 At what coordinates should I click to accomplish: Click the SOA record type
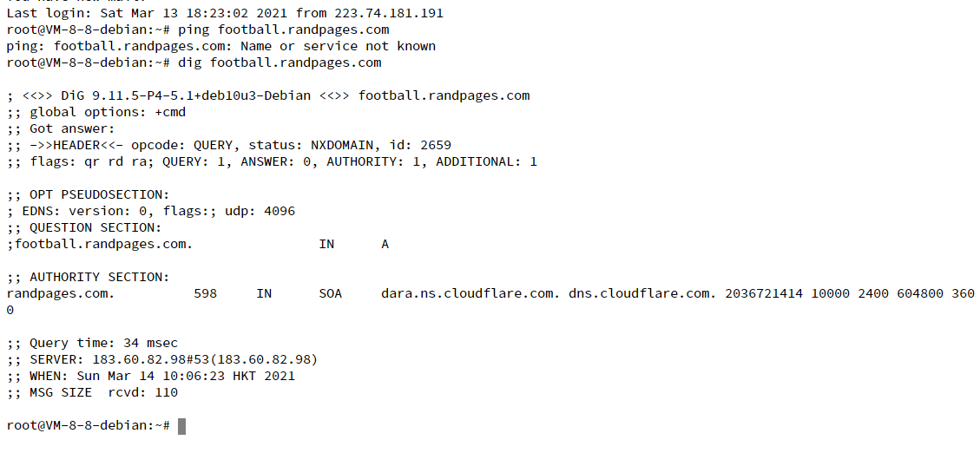tap(330, 293)
